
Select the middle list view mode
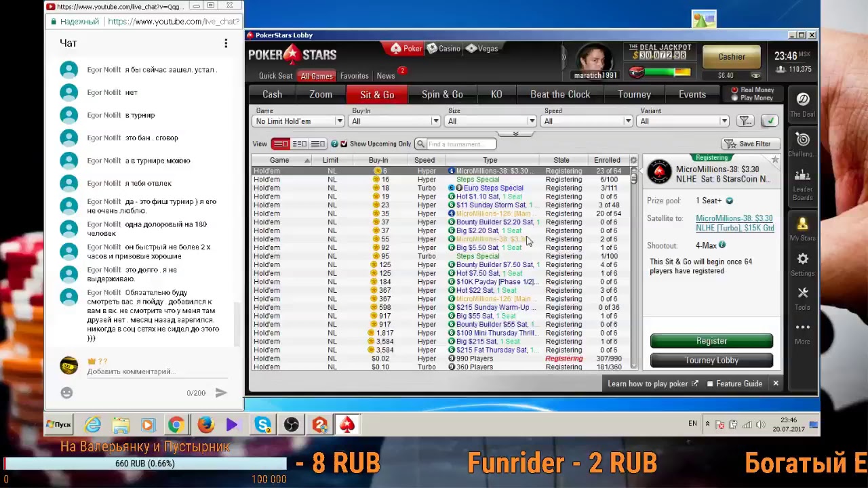point(299,144)
